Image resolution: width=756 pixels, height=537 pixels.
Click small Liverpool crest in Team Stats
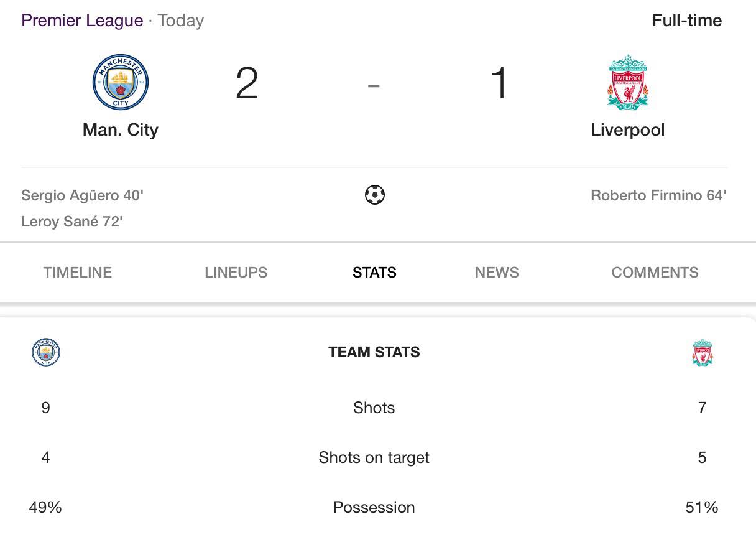pyautogui.click(x=703, y=352)
